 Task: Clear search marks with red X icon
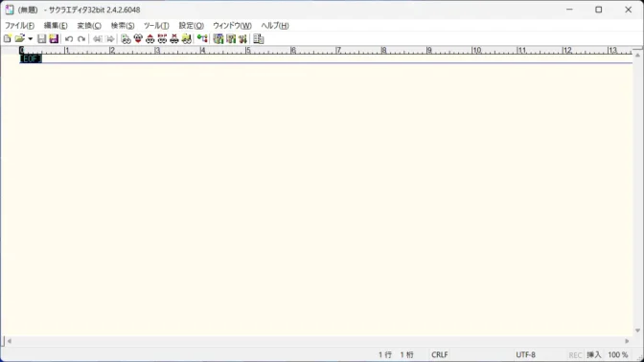[x=174, y=39]
